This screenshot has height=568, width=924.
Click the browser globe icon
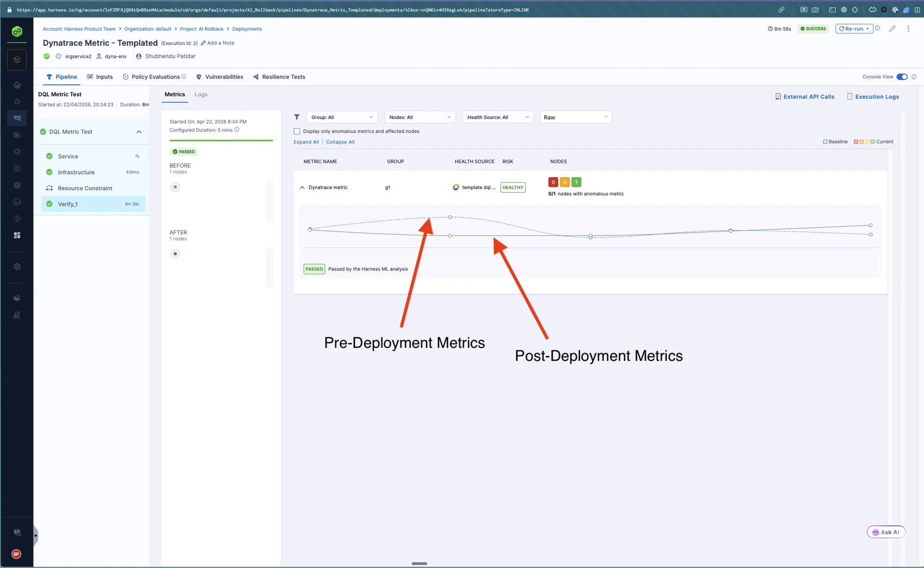844,10
